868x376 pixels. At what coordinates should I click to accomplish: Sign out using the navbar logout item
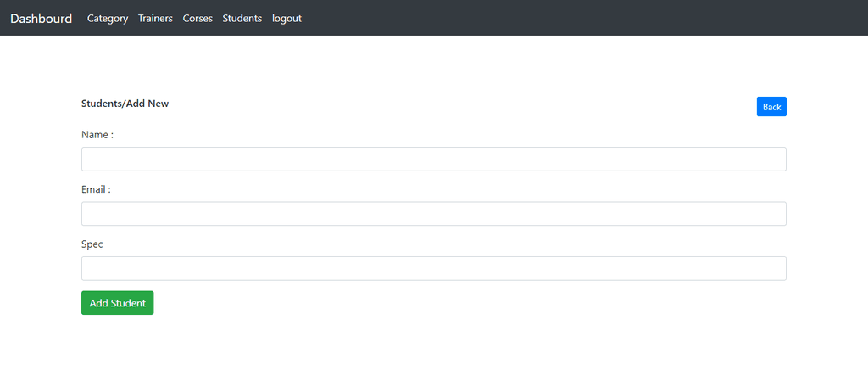pyautogui.click(x=287, y=19)
